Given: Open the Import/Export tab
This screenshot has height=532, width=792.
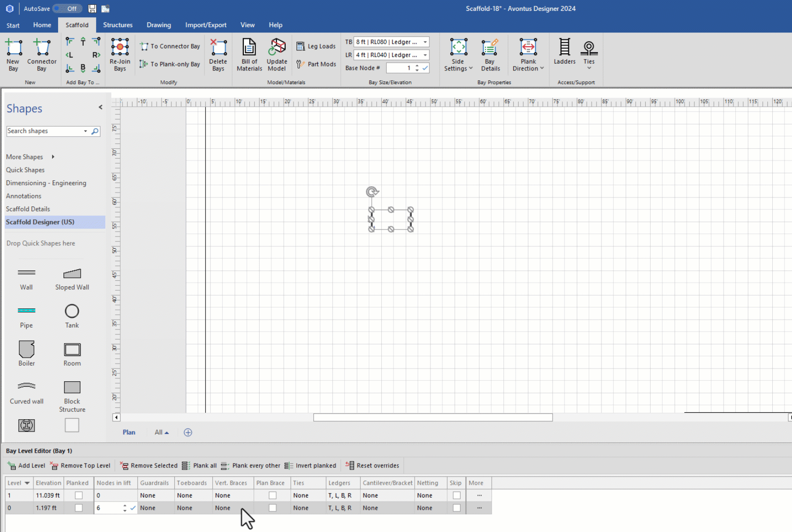Looking at the screenshot, I should tap(206, 25).
